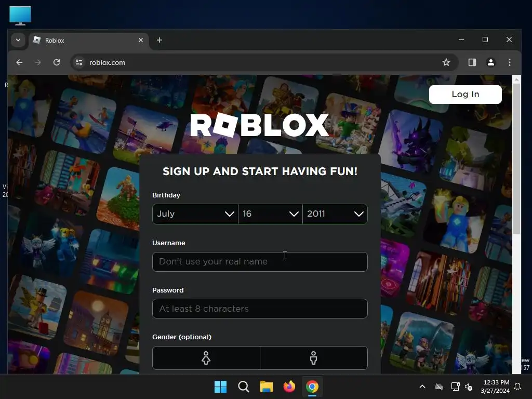Viewport: 532px width, 399px height.
Task: Open the clock showing 12:33 PM
Action: [x=495, y=387]
